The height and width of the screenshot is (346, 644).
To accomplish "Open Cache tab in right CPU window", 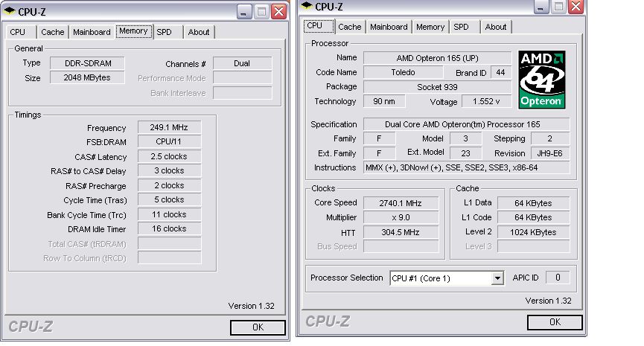I will [x=350, y=27].
